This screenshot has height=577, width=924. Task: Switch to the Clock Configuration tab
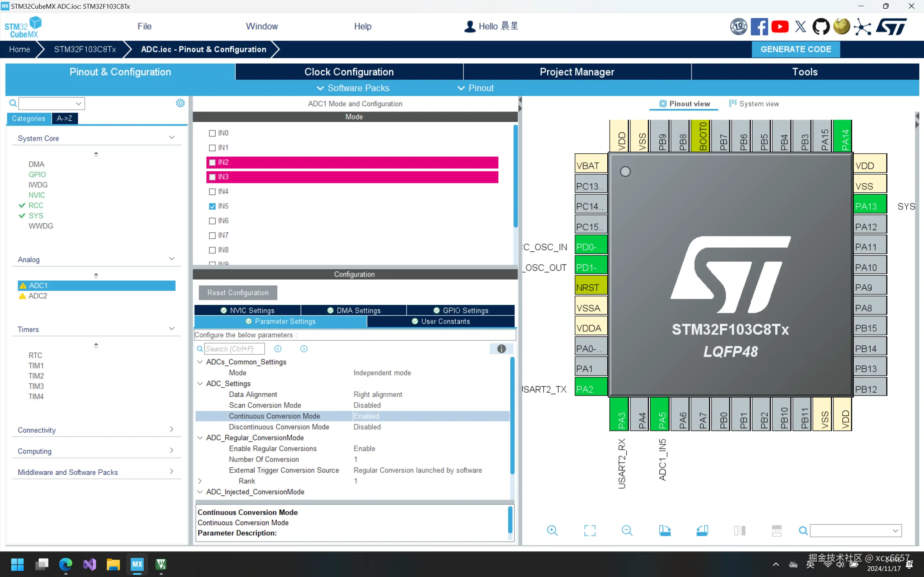point(349,72)
